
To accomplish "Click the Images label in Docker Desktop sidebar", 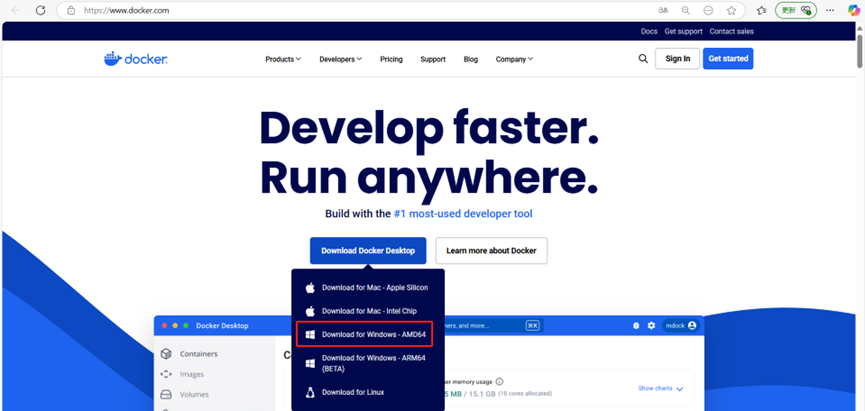I will tap(192, 375).
